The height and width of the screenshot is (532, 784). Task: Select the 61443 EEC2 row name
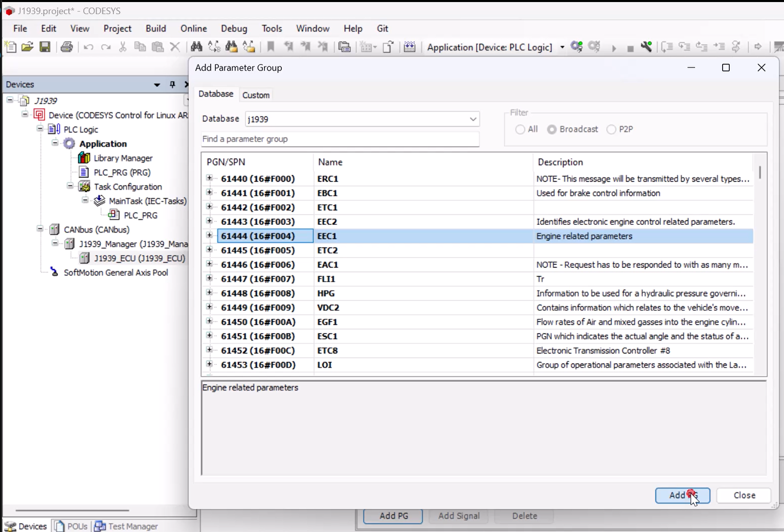[327, 221]
